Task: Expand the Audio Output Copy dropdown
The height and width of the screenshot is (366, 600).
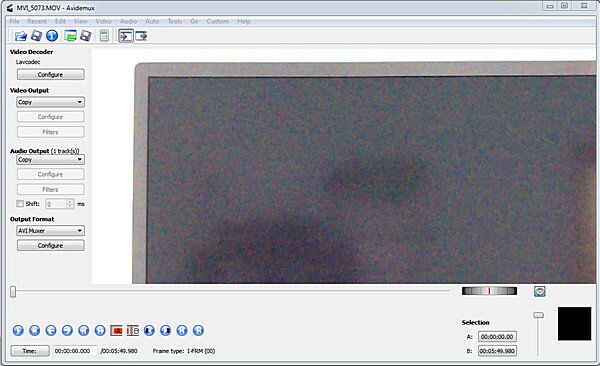Action: pyautogui.click(x=51, y=160)
